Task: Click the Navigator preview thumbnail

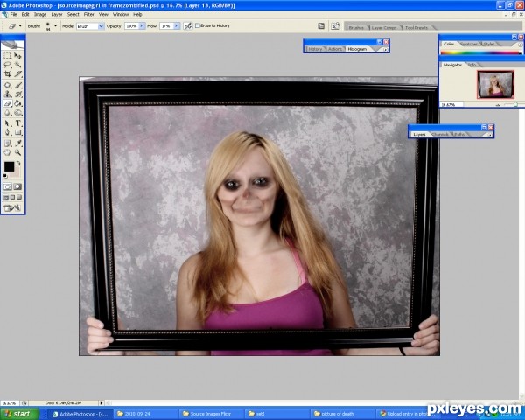Action: pos(495,84)
